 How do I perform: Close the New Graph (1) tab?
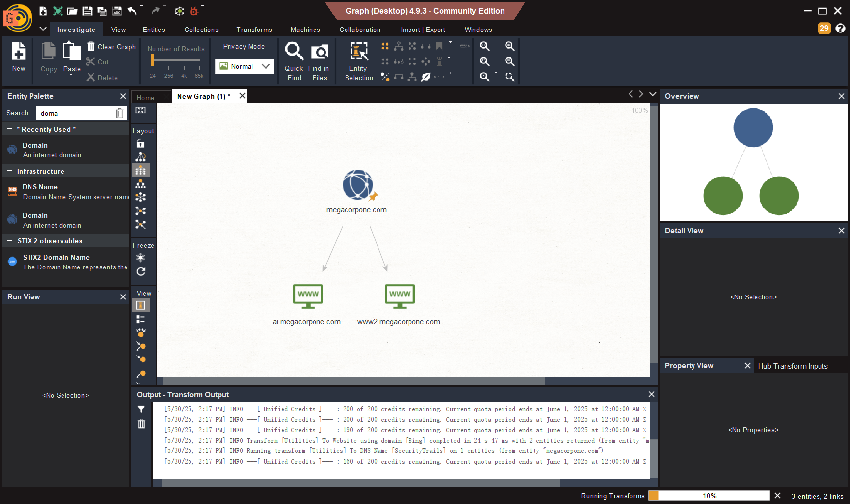tap(242, 96)
